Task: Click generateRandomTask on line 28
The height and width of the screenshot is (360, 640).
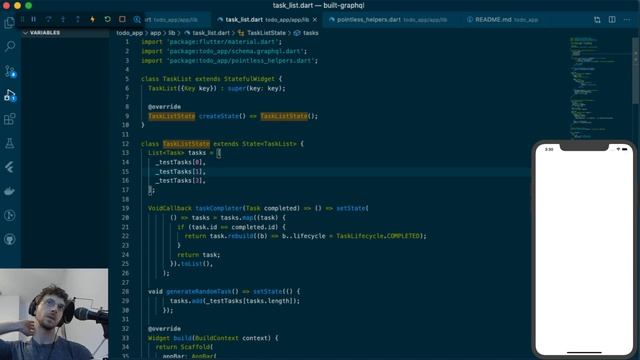Action: tap(199, 291)
